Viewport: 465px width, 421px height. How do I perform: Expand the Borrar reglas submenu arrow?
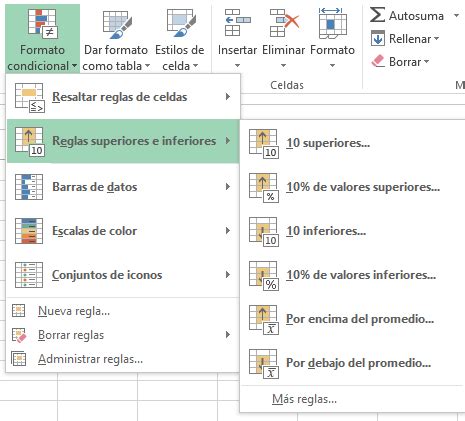click(228, 335)
